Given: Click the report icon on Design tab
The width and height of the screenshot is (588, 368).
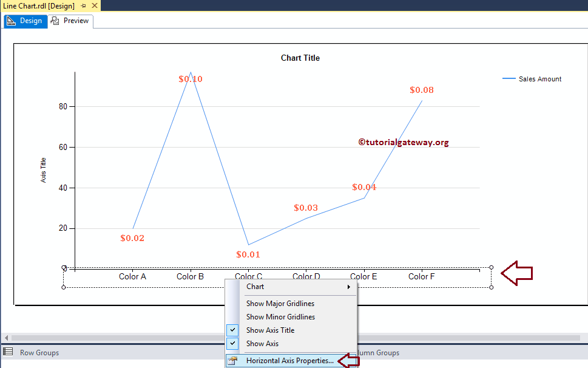Looking at the screenshot, I should coord(12,21).
